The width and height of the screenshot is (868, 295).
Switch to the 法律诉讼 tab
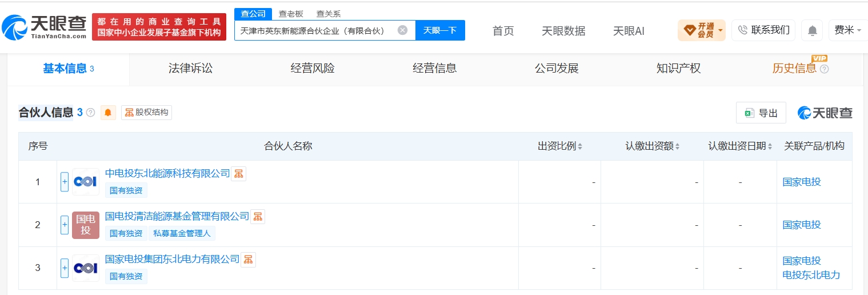pyautogui.click(x=190, y=69)
